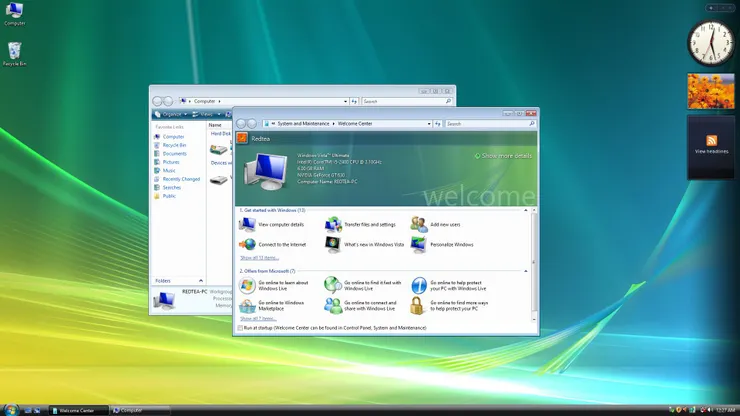This screenshot has height=416, width=740.
Task: Expand the breadcrumb arrow after Computer
Action: 219,101
